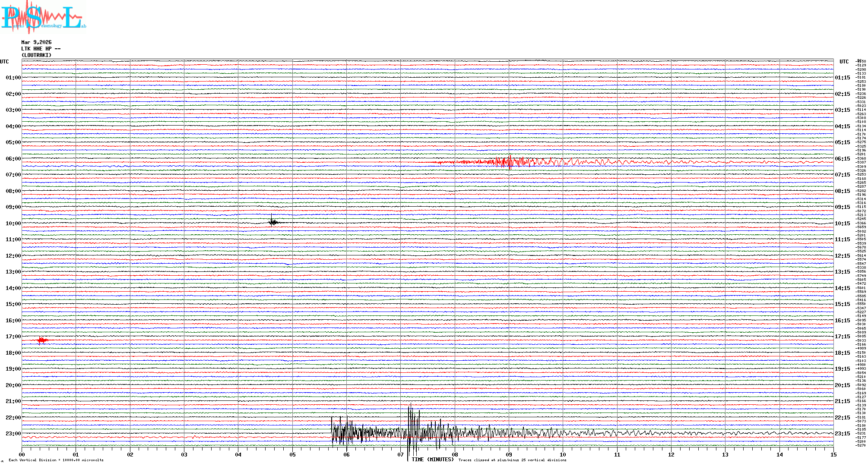The height and width of the screenshot is (466, 868).
Task: Click the TIME (MINUTES) axis title
Action: coord(433,460)
